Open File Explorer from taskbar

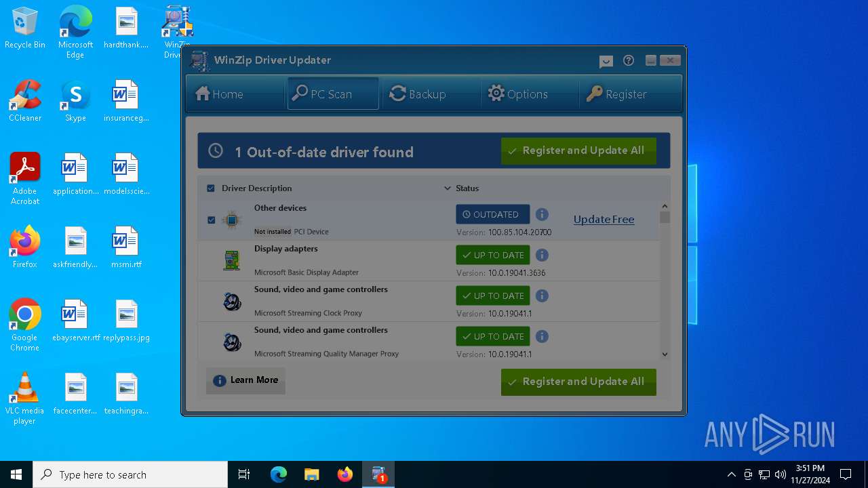[x=311, y=474]
